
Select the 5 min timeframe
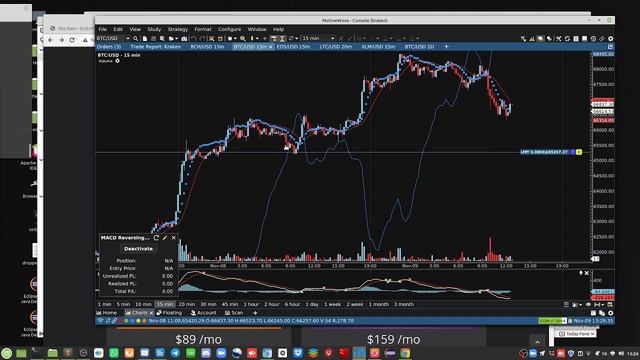click(x=123, y=304)
